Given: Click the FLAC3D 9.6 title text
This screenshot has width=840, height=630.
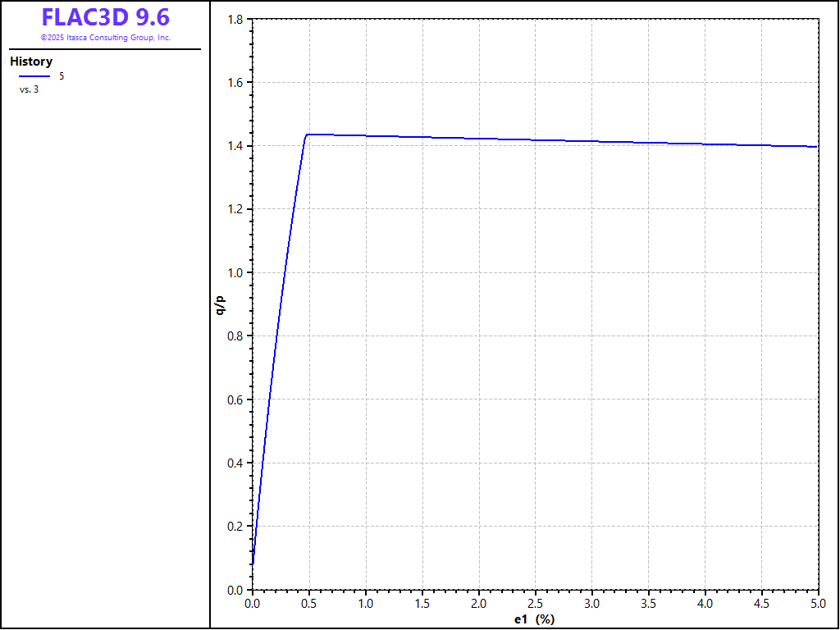Looking at the screenshot, I should point(105,17).
